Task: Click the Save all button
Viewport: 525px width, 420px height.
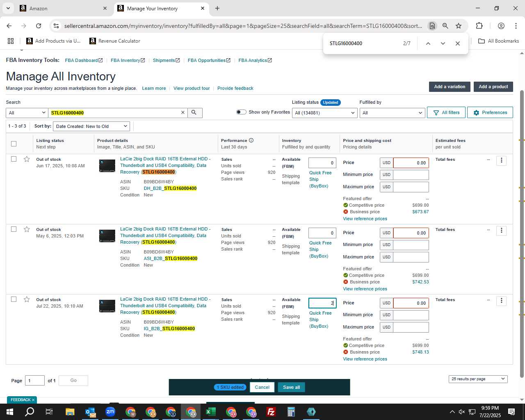Action: 291,387
